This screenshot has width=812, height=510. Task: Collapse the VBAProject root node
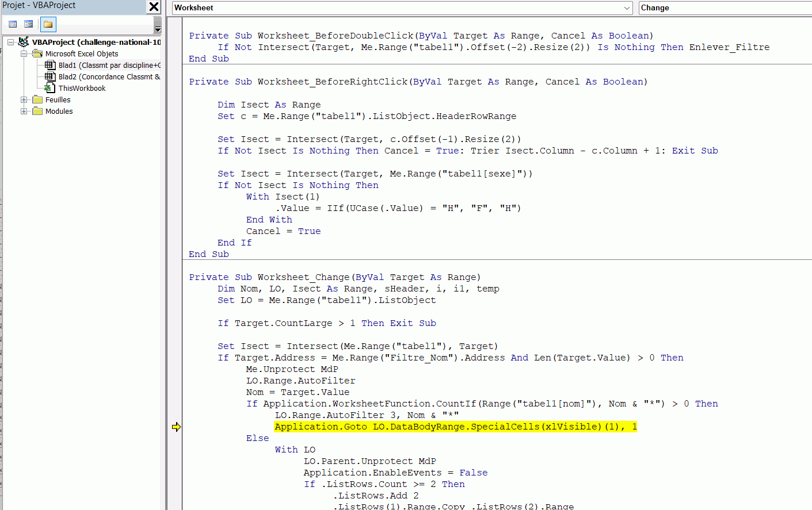click(x=10, y=42)
